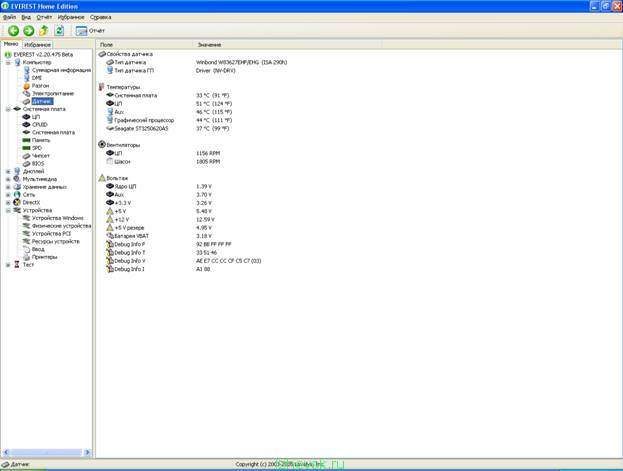The image size is (623, 471).
Task: Click the BIOS icon in tree
Action: click(27, 163)
